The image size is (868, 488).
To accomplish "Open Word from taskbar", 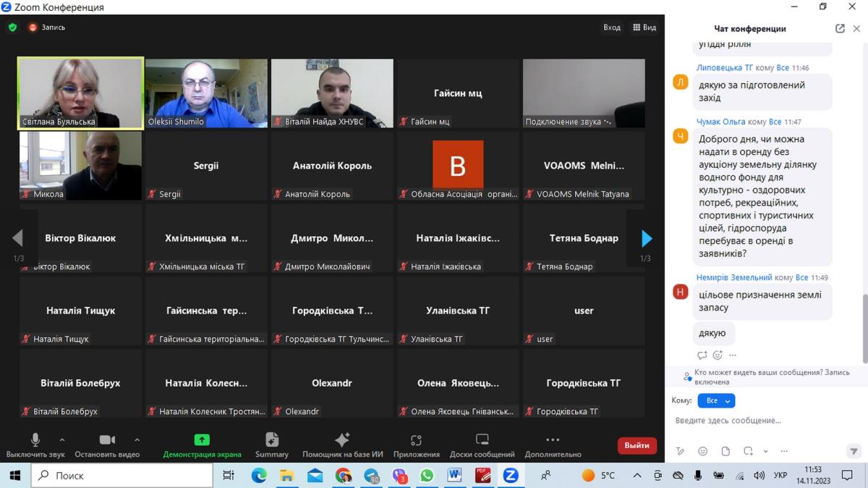I will 455,476.
